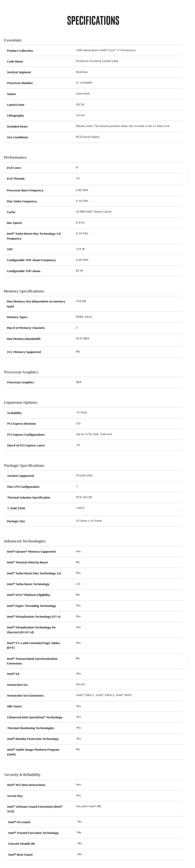Click the Launch Date row label
The image size is (195, 868).
pos(15,105)
